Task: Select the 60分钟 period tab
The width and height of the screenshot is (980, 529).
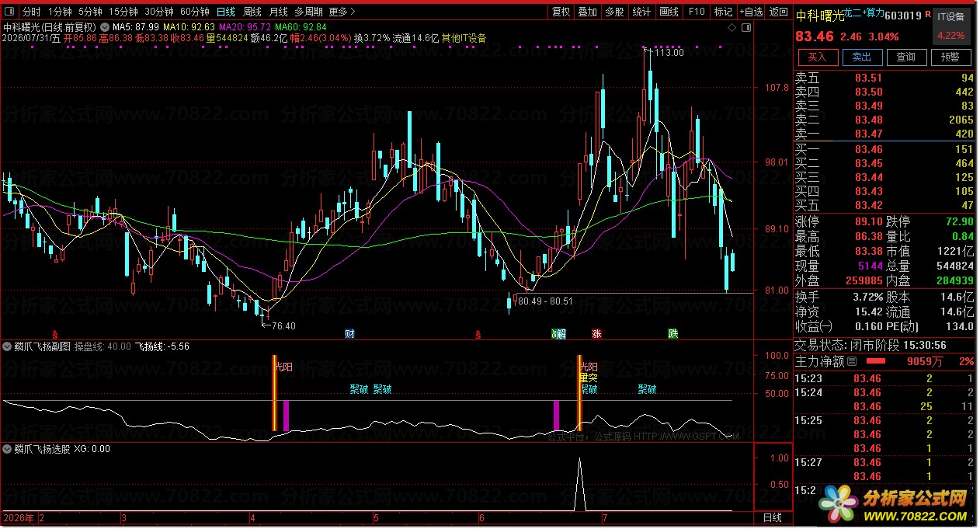Action: pyautogui.click(x=195, y=12)
